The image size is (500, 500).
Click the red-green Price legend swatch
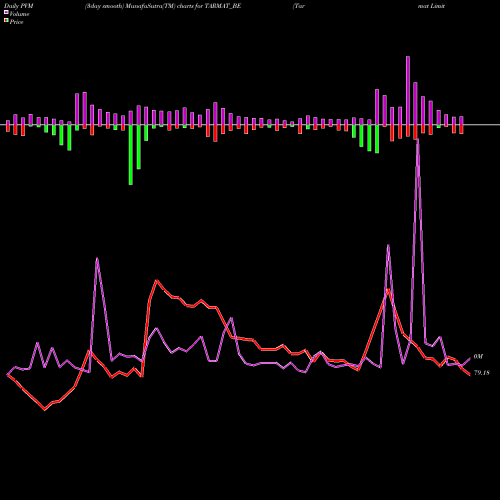(x=6, y=21)
